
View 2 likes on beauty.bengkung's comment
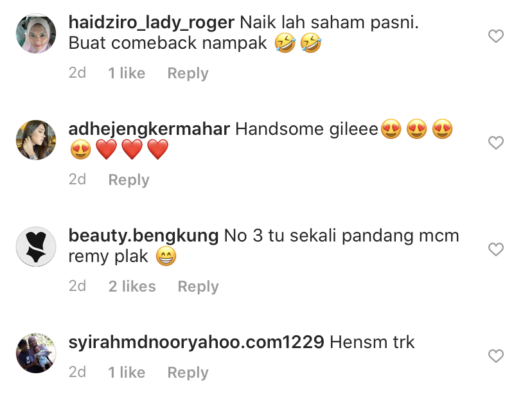132,286
